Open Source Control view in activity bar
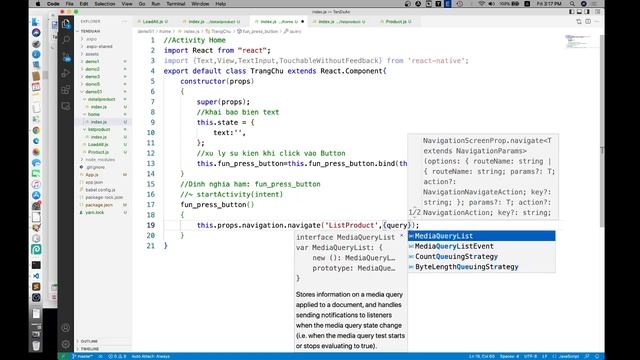 [x=66, y=57]
